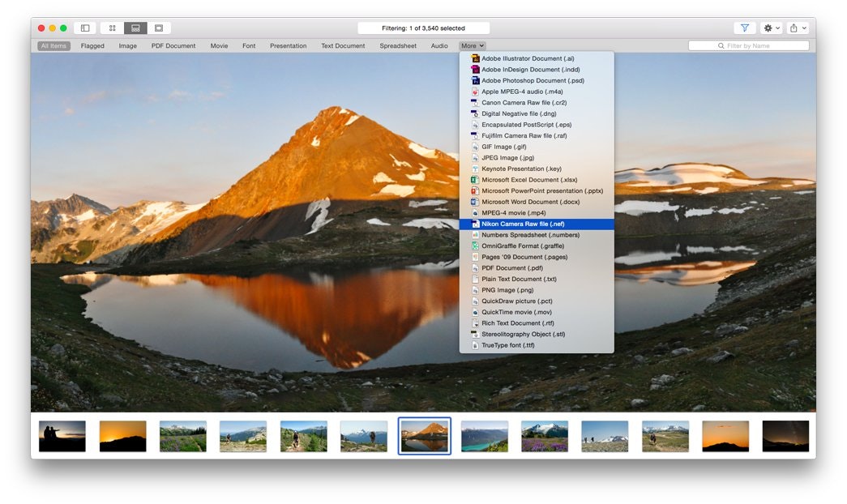Open the More file types dropdown

(472, 45)
